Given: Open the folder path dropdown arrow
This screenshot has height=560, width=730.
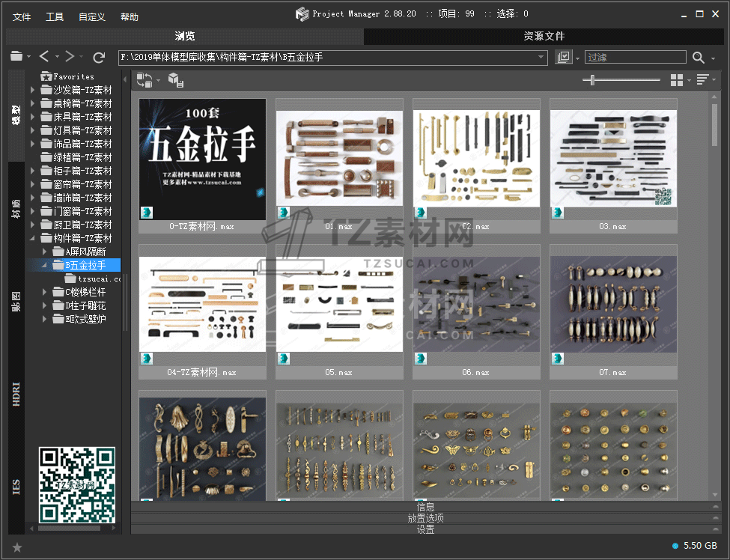Looking at the screenshot, I should [542, 58].
